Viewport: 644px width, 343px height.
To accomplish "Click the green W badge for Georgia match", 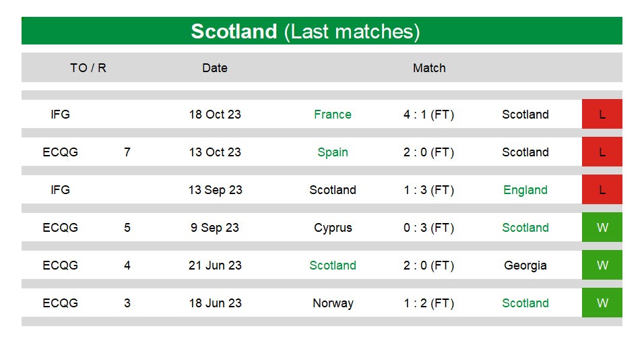I will 602,265.
